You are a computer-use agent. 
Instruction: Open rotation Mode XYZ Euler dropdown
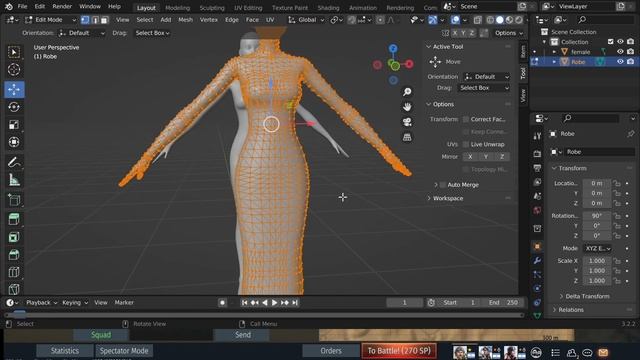[x=598, y=248]
